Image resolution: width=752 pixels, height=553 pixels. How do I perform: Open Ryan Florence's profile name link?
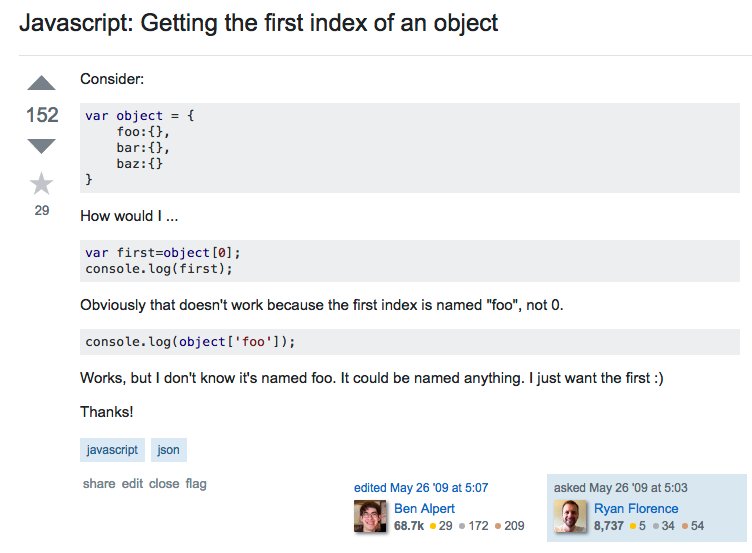click(x=636, y=508)
